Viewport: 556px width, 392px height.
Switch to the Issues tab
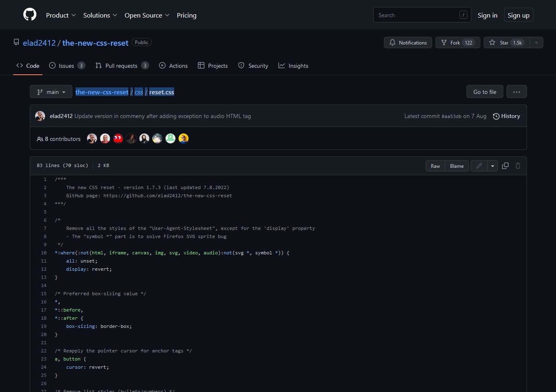point(67,66)
